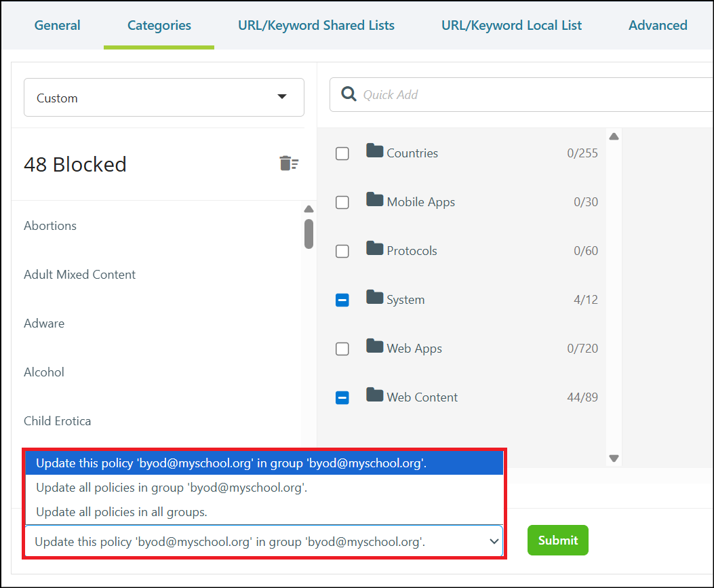
Task: Open the Mobile Apps folder icon
Action: point(375,199)
